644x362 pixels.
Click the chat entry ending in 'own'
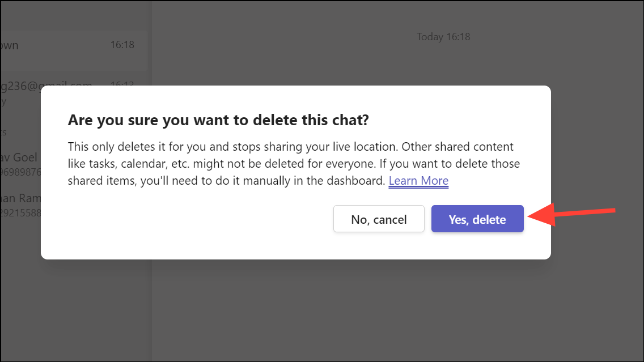(10, 45)
